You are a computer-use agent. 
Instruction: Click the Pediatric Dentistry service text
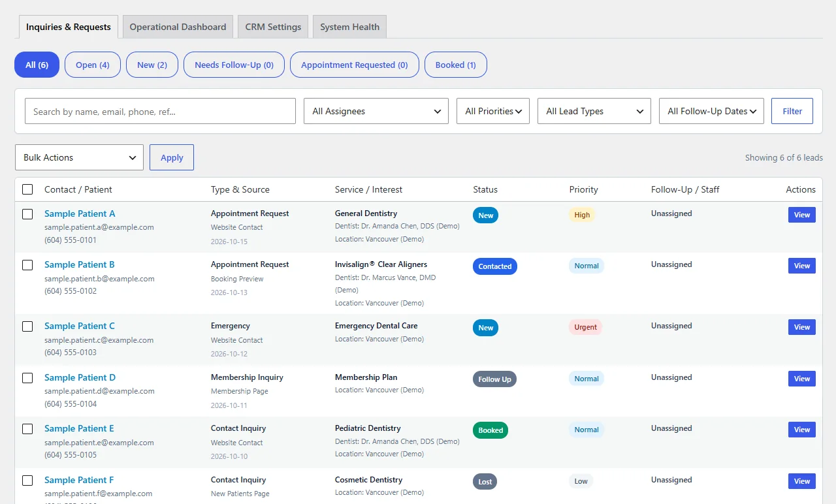tap(368, 428)
